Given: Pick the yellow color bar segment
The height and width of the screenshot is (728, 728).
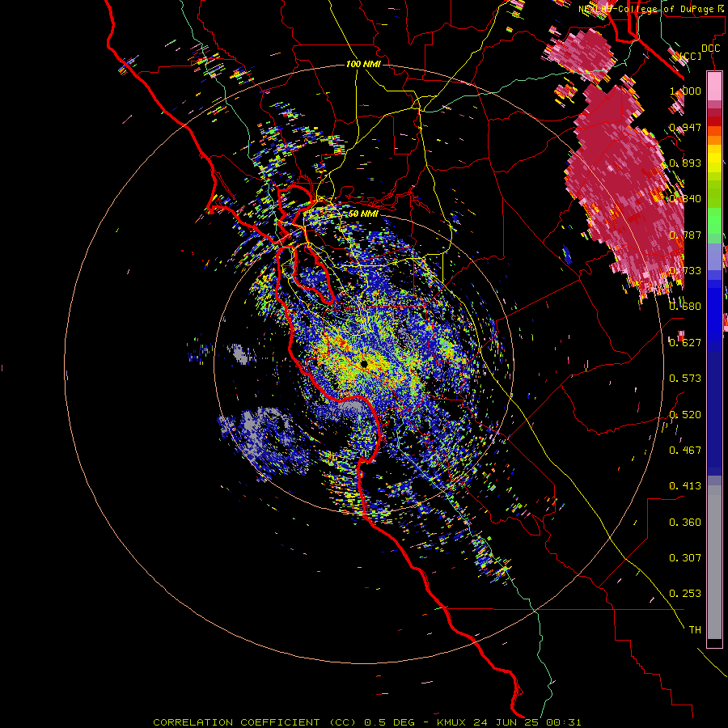Looking at the screenshot, I should [714, 159].
